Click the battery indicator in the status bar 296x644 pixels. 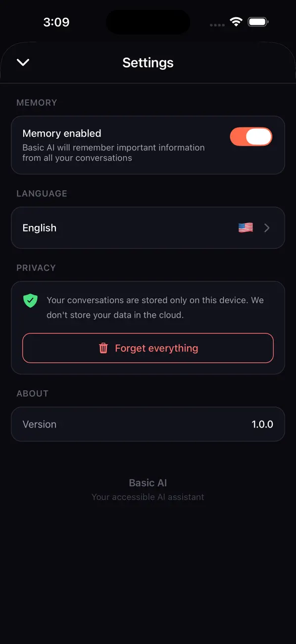click(x=258, y=21)
